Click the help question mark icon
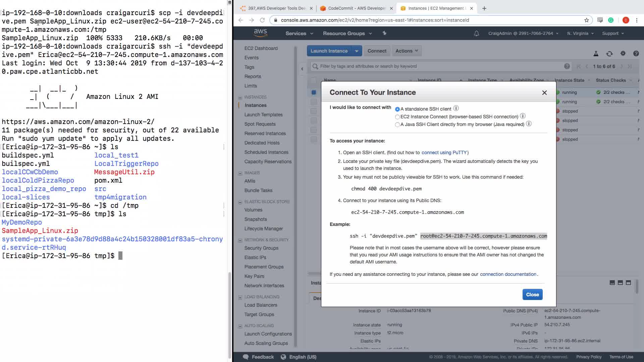This screenshot has width=644, height=362. (x=636, y=54)
